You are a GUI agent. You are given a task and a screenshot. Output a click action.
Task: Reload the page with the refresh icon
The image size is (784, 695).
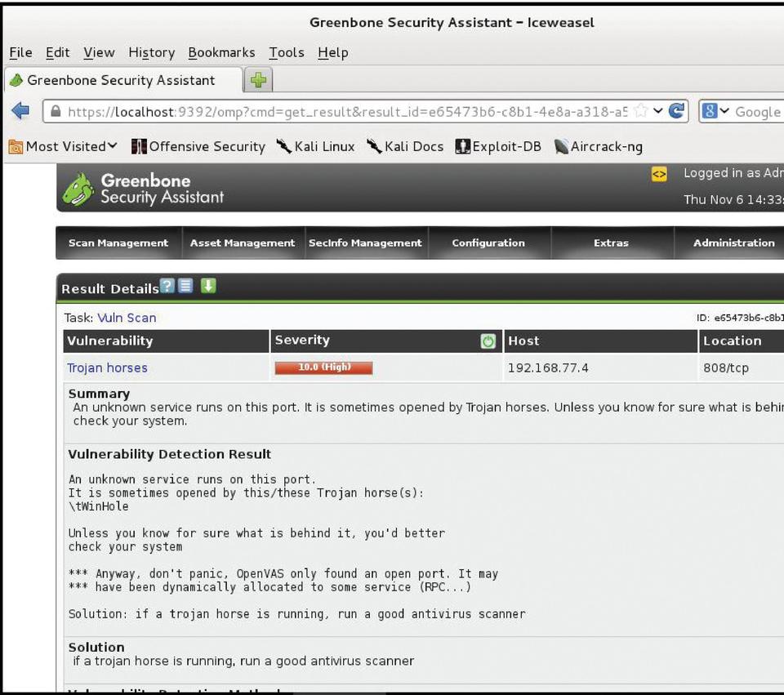(677, 111)
